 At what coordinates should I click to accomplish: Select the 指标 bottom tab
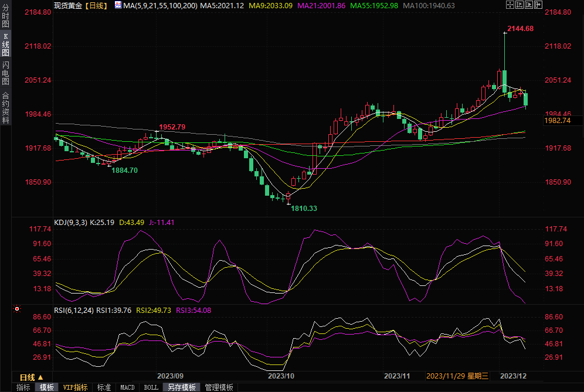click(x=23, y=387)
